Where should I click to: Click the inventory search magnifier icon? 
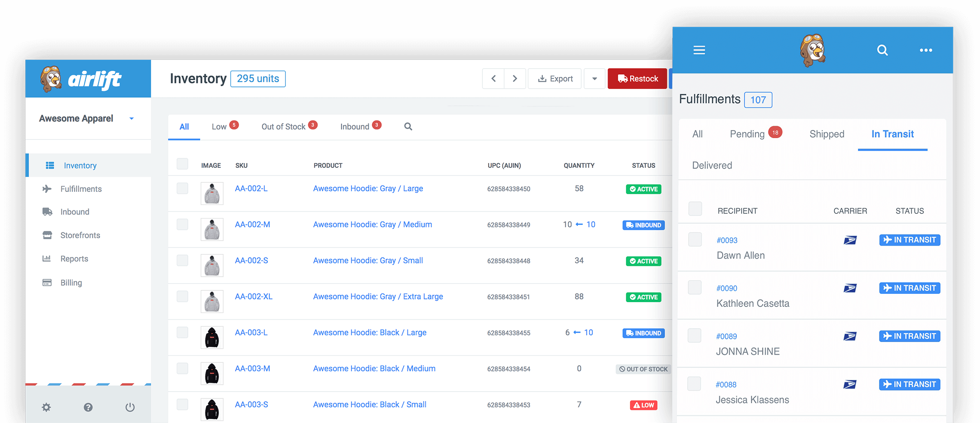408,127
